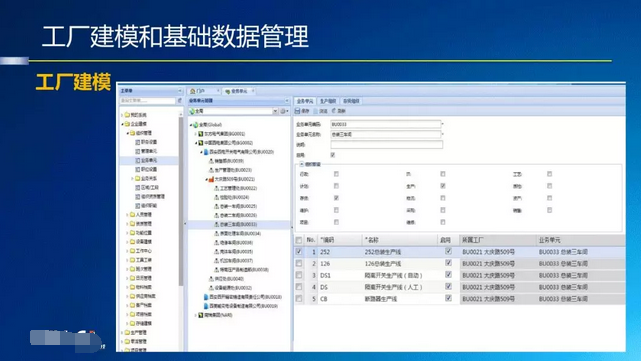Screen dimensions: 641x361
Task: Collapse the BU0021 tree node
Action: [206, 179]
